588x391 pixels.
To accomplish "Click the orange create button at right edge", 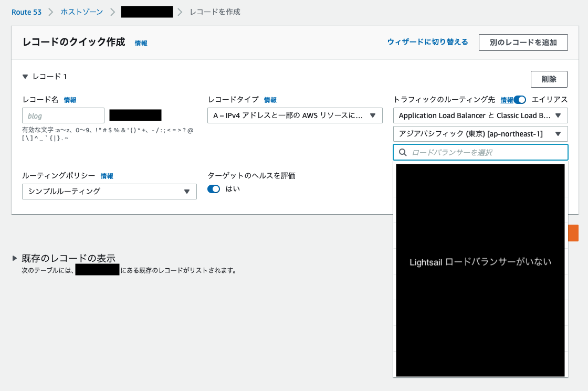I will pos(573,233).
